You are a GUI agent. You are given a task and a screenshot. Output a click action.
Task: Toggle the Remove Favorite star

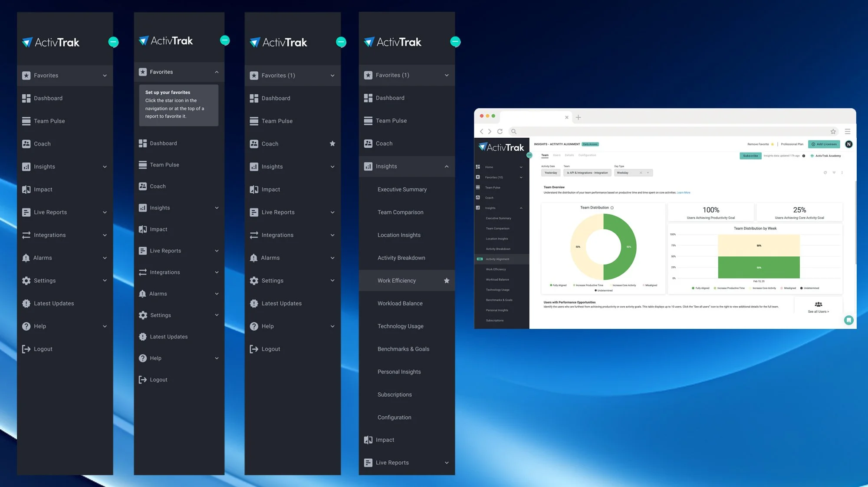click(772, 144)
